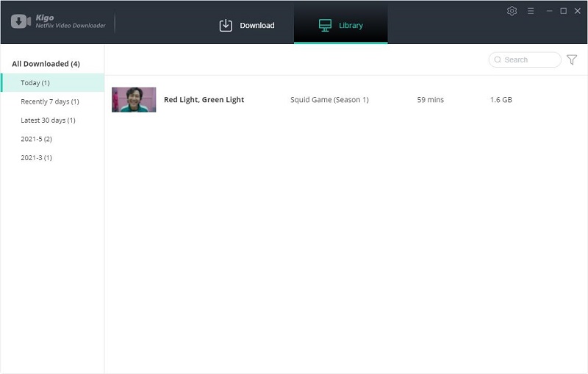The height and width of the screenshot is (374, 588).
Task: Select the 2021-3 (1) group
Action: tap(36, 158)
